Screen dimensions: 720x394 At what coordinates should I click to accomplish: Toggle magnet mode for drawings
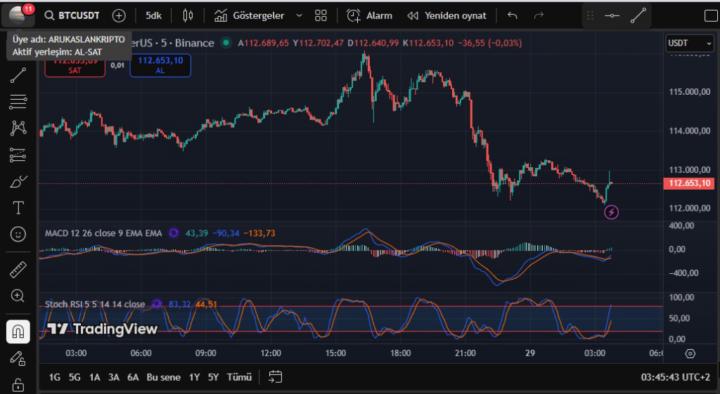[18, 332]
